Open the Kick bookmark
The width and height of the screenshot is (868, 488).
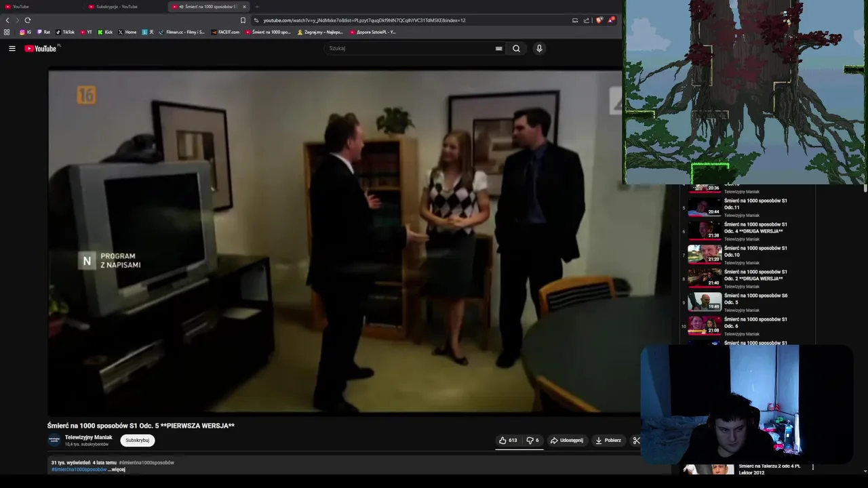pos(105,32)
